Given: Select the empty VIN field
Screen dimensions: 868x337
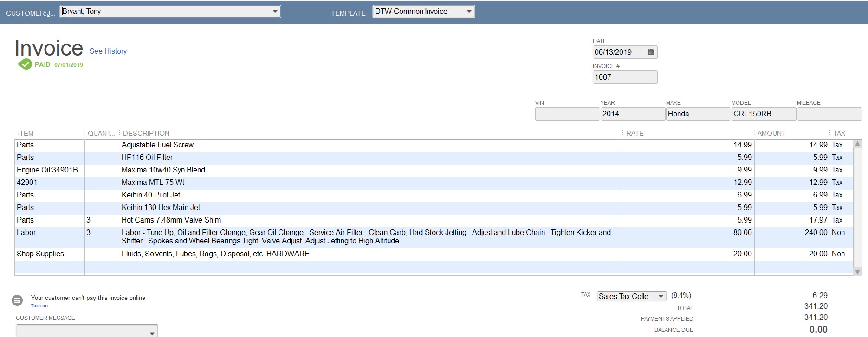Looking at the screenshot, I should pyautogui.click(x=567, y=114).
